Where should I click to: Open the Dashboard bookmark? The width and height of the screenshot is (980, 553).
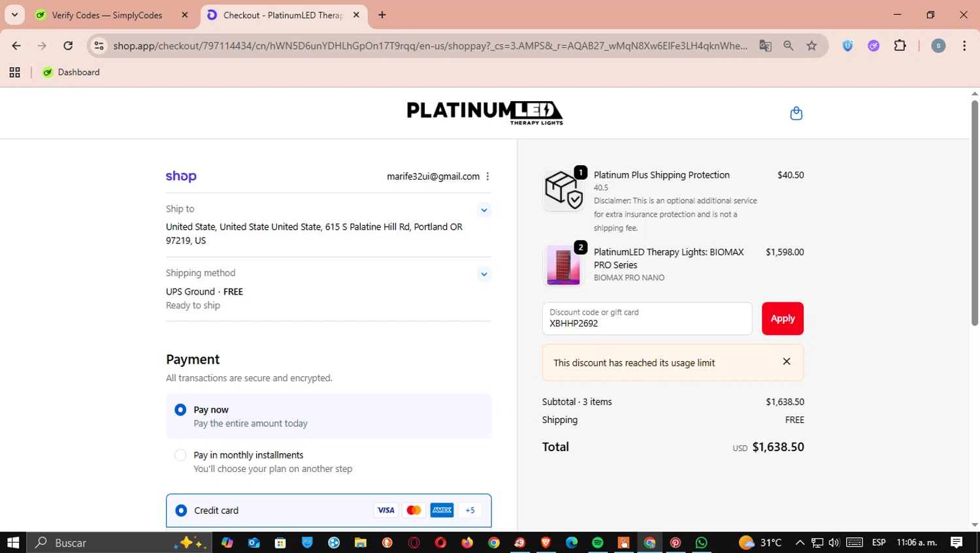pyautogui.click(x=71, y=72)
